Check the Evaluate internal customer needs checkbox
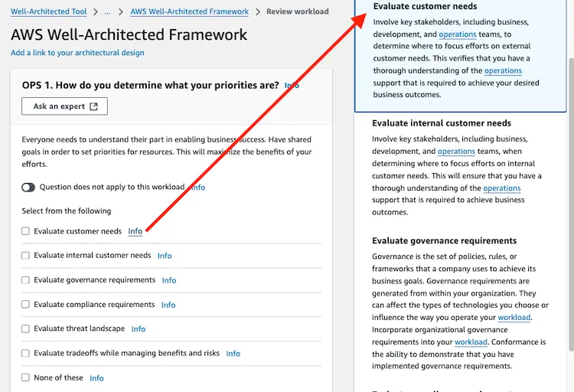This screenshot has height=392, width=574. click(25, 256)
